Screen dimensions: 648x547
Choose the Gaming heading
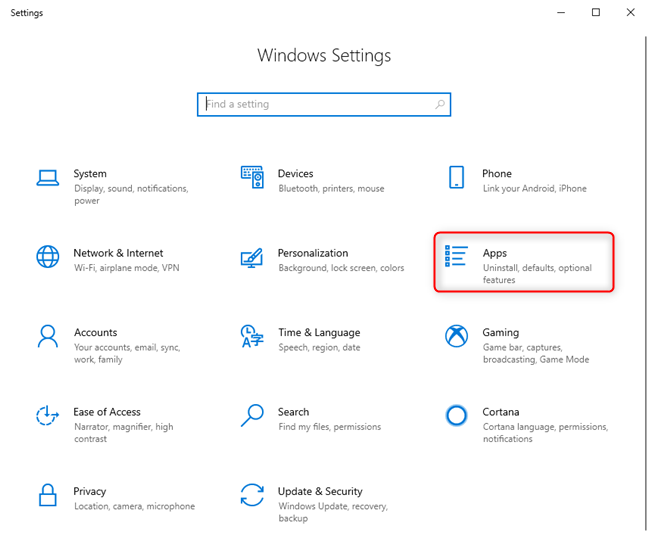500,333
